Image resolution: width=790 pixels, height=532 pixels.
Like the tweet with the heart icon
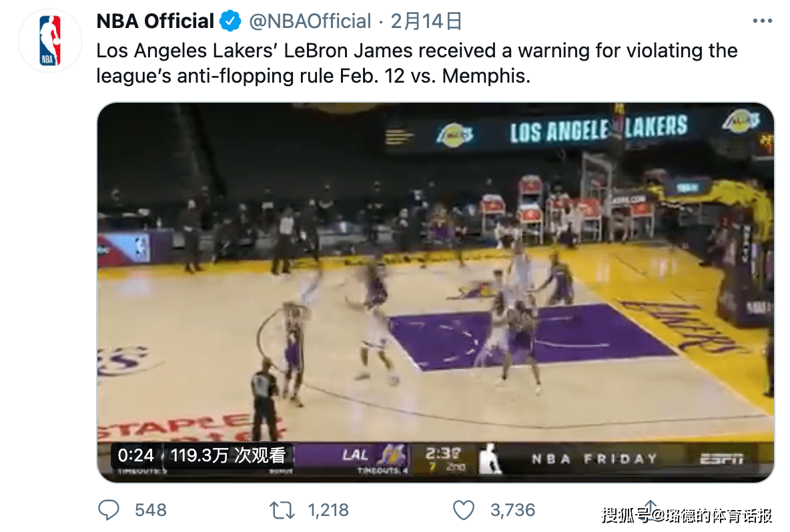[463, 511]
